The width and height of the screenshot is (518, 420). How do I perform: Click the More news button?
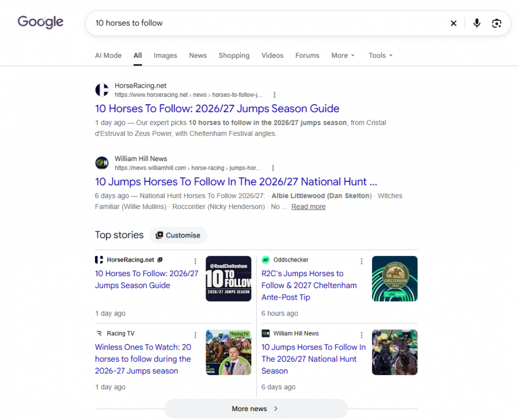pos(256,409)
